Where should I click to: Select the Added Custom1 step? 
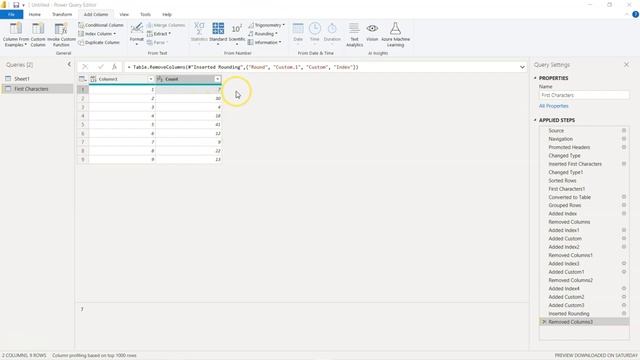click(566, 272)
